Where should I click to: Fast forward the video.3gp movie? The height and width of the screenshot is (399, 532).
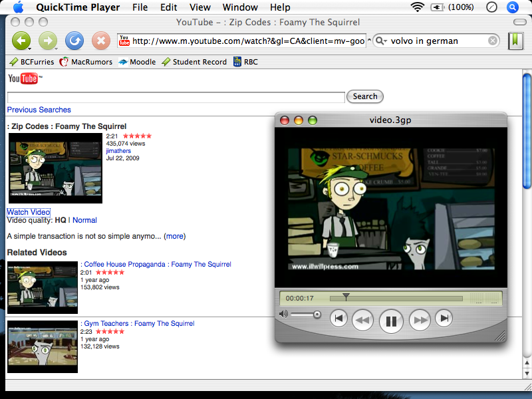coord(420,320)
